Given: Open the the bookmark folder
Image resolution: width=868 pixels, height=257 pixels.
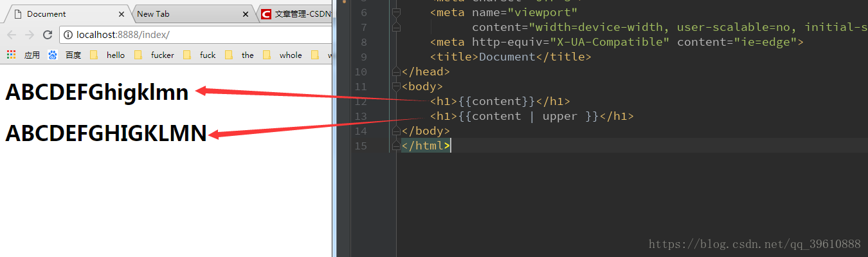Looking at the screenshot, I should [x=240, y=55].
